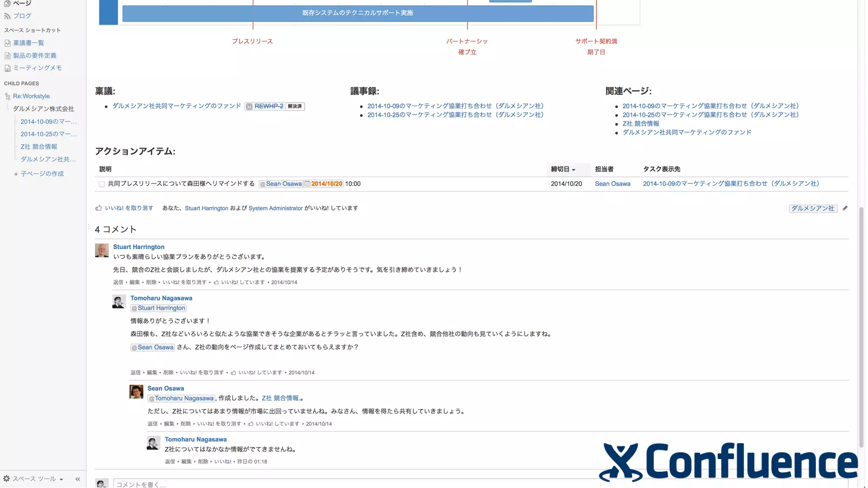
Task: Click the 稟議書一覧 shortcut page icon
Action: click(7, 43)
